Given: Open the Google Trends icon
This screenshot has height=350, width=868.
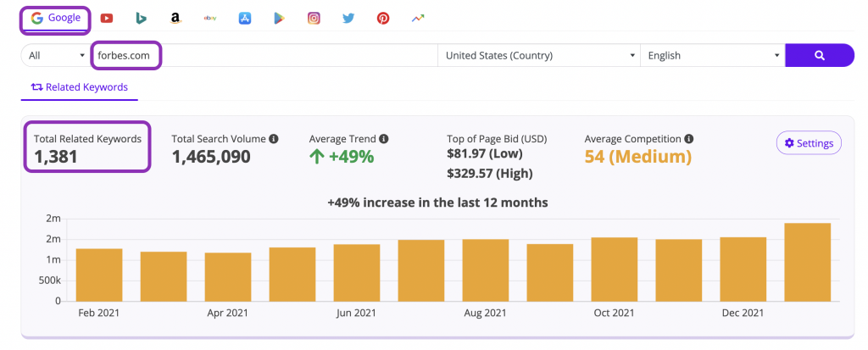Looking at the screenshot, I should coord(418,18).
